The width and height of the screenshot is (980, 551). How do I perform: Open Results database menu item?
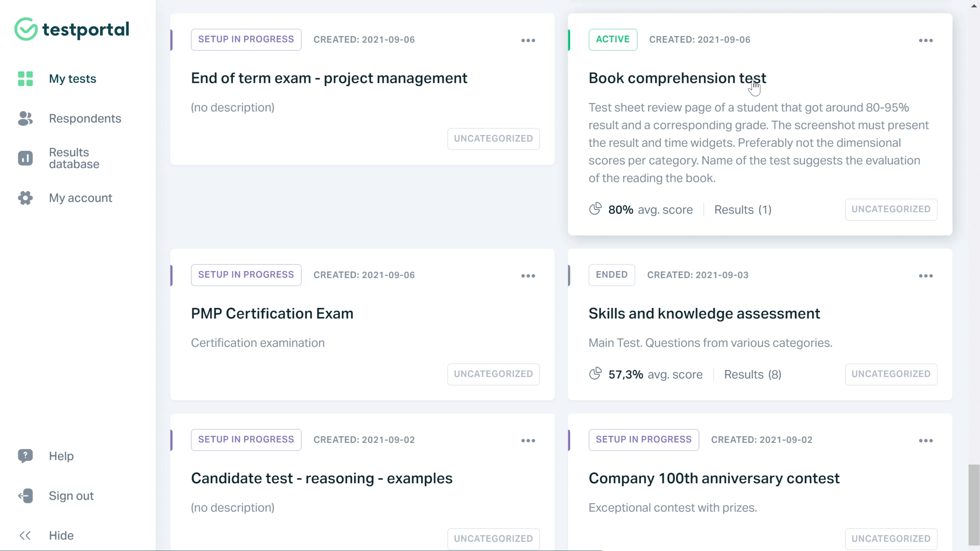74,158
